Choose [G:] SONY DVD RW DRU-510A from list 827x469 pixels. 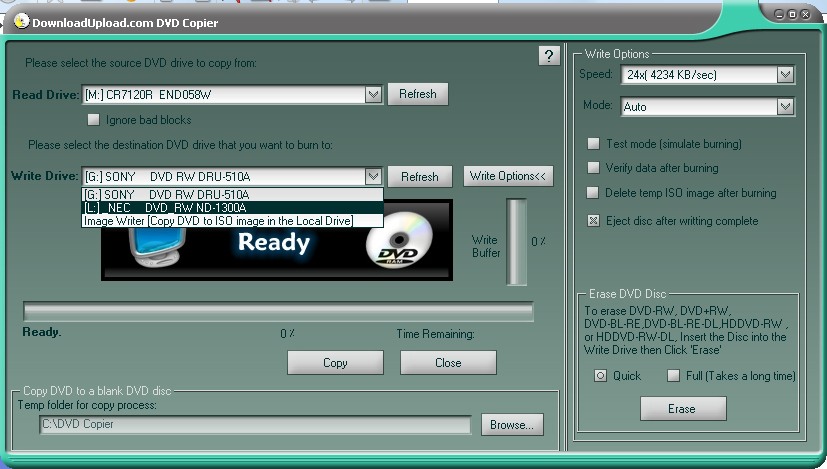(233, 195)
